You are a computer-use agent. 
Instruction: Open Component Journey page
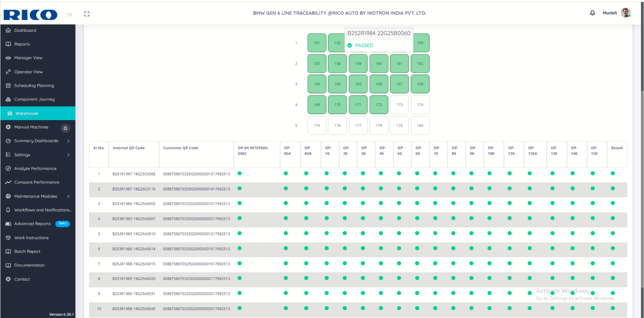pos(38,99)
